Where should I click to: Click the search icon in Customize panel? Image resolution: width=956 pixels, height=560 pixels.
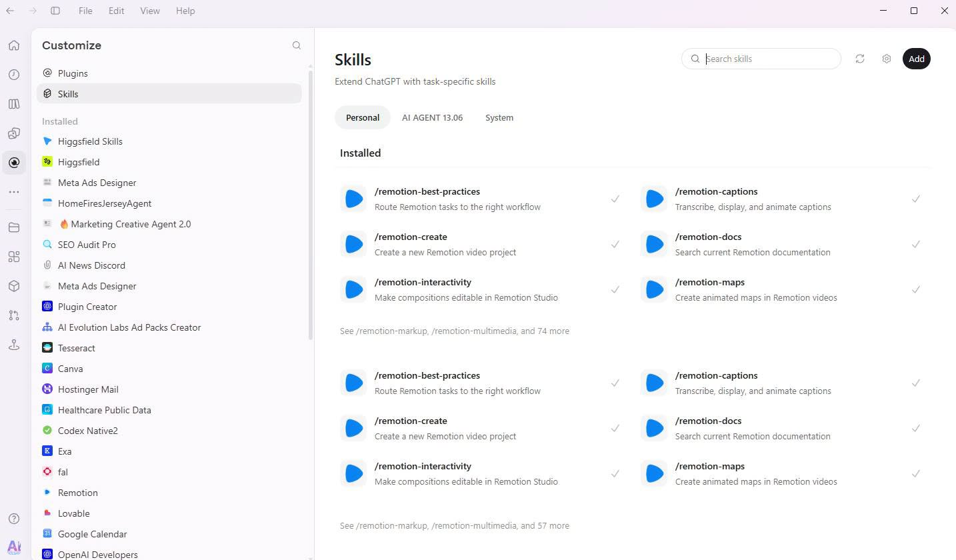point(297,45)
